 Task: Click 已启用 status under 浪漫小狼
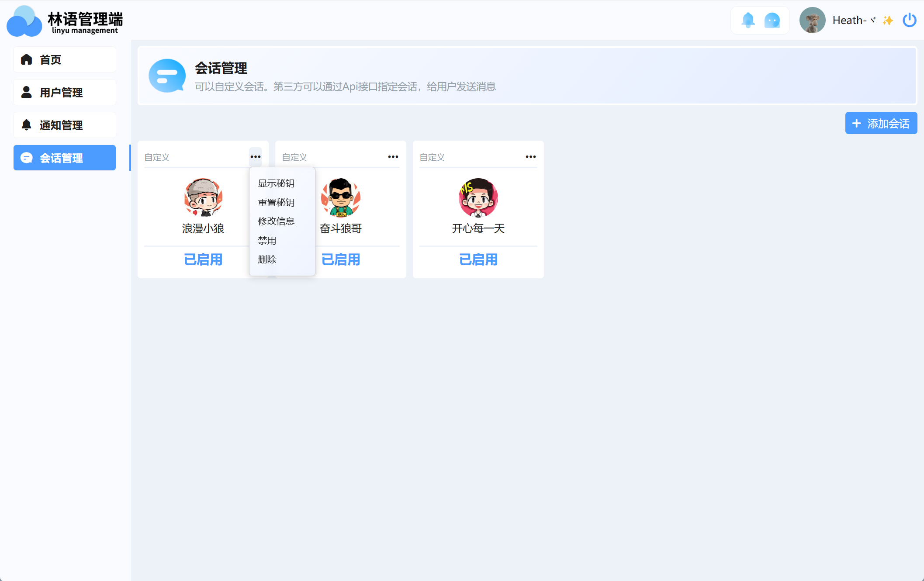tap(203, 259)
